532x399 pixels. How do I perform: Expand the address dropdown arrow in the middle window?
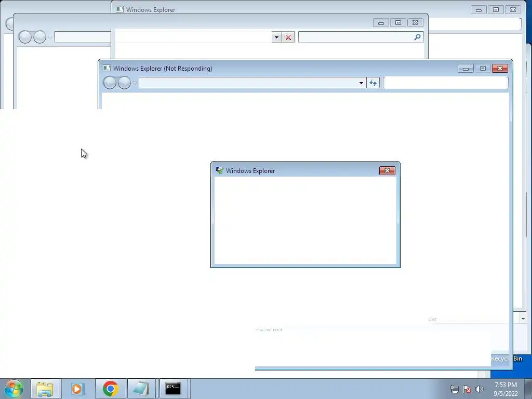276,37
